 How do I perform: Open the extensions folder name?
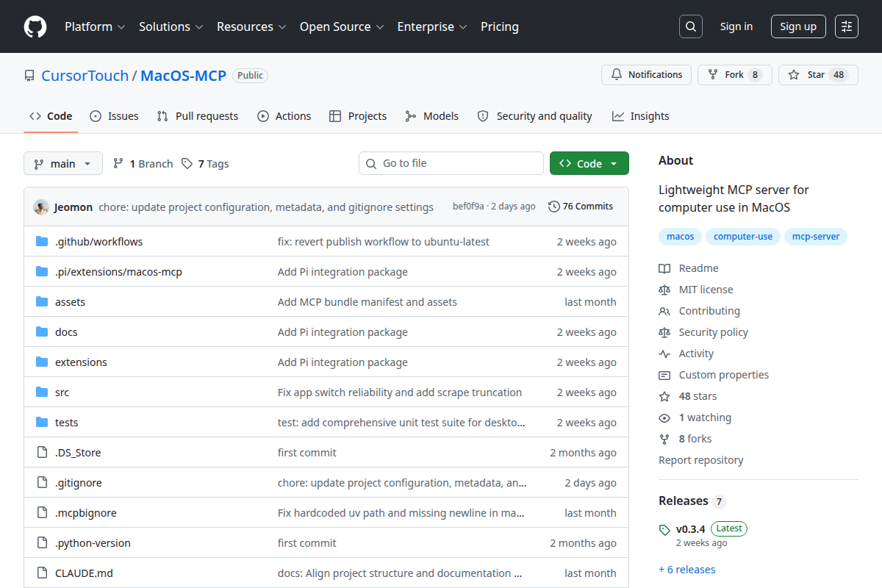[81, 362]
